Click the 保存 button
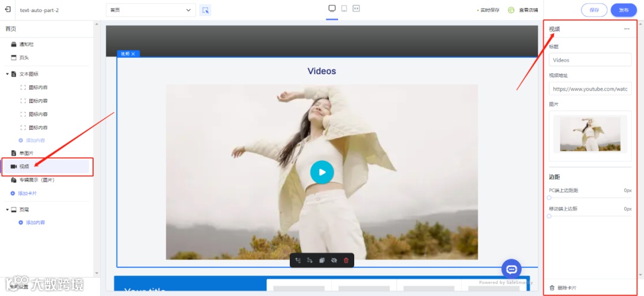Screen dimensions: 644x296 594,10
